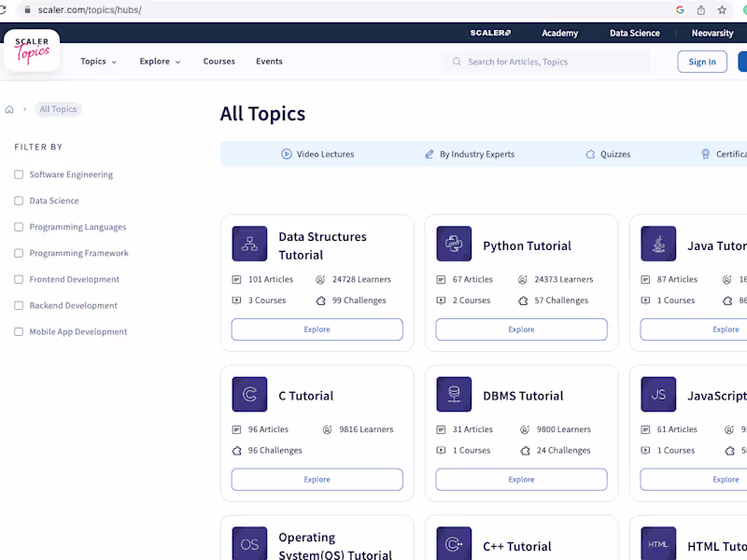Open the Scaler Topics logo home

[x=32, y=50]
